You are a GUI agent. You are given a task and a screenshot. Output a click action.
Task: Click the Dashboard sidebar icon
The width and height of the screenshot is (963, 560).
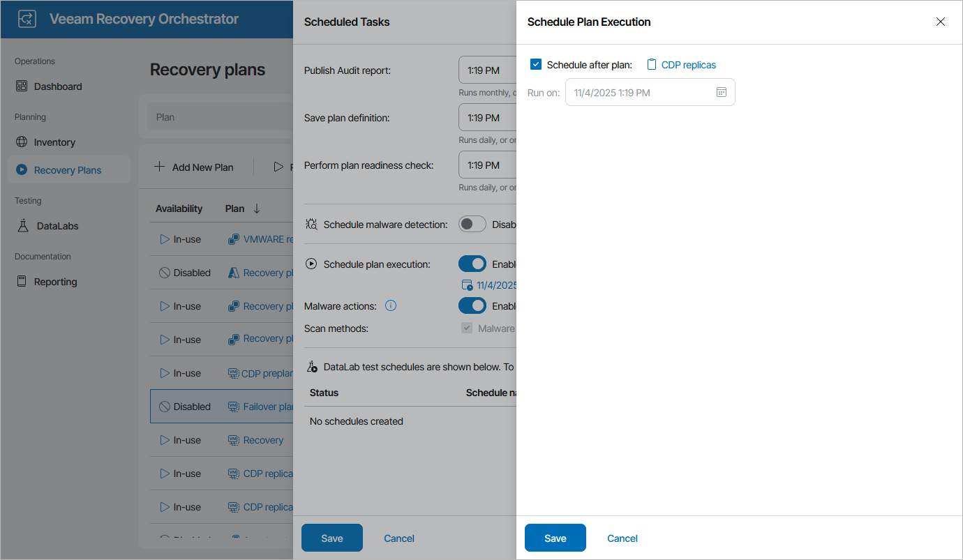point(21,86)
